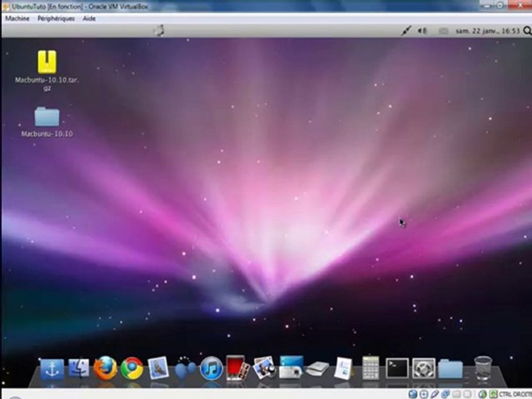
Task: Open the clock showing sam. 22 janv., 16:53
Action: (x=487, y=31)
